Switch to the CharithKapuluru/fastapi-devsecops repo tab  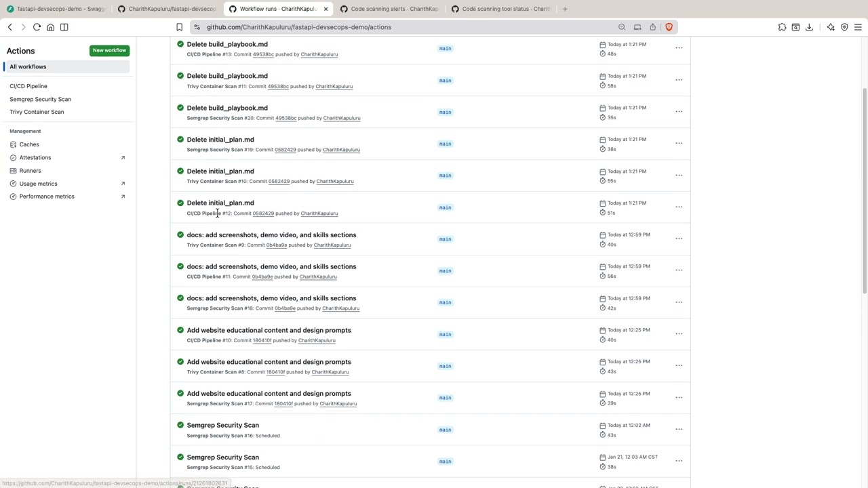point(167,9)
